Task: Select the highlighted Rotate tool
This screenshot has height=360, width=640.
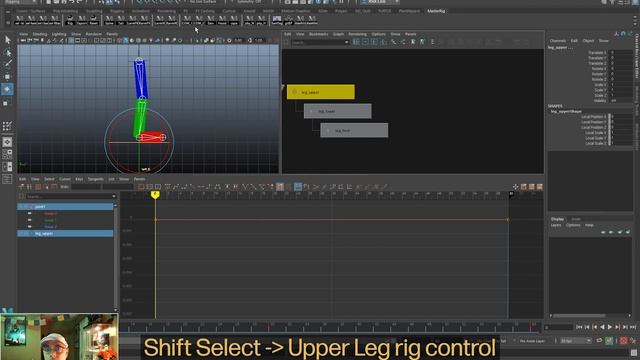Action: pyautogui.click(x=7, y=89)
